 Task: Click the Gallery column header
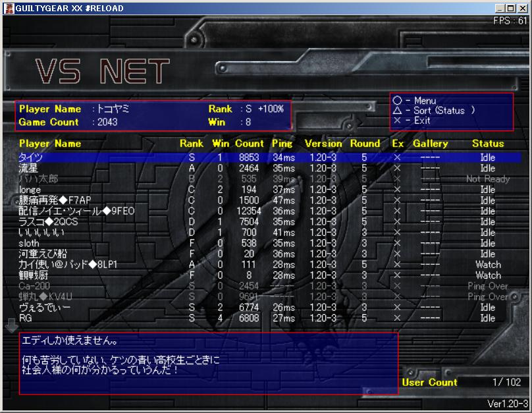coord(430,144)
